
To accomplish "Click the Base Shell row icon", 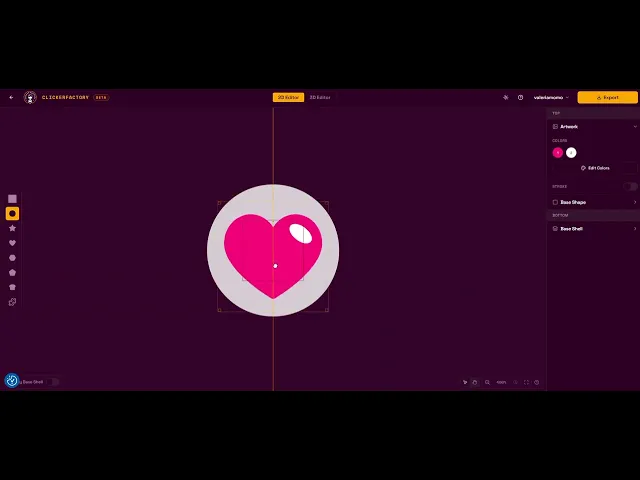I will 555,229.
